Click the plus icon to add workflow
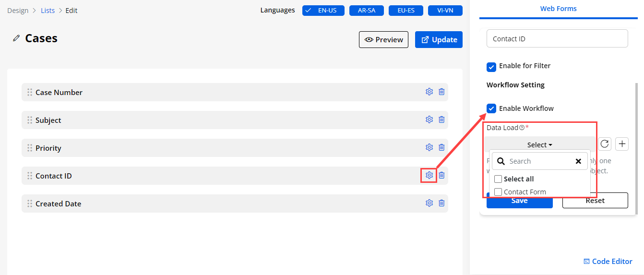Viewport: 644px width, 275px height. tap(622, 143)
